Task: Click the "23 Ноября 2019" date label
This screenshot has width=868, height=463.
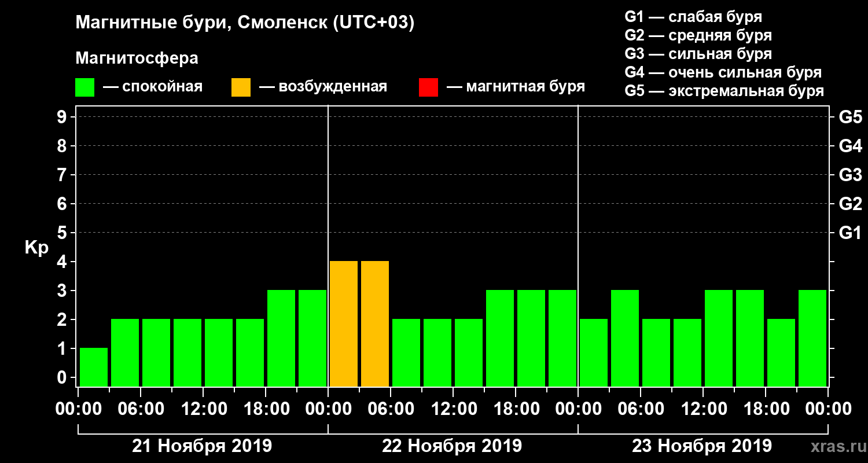Action: 702,446
